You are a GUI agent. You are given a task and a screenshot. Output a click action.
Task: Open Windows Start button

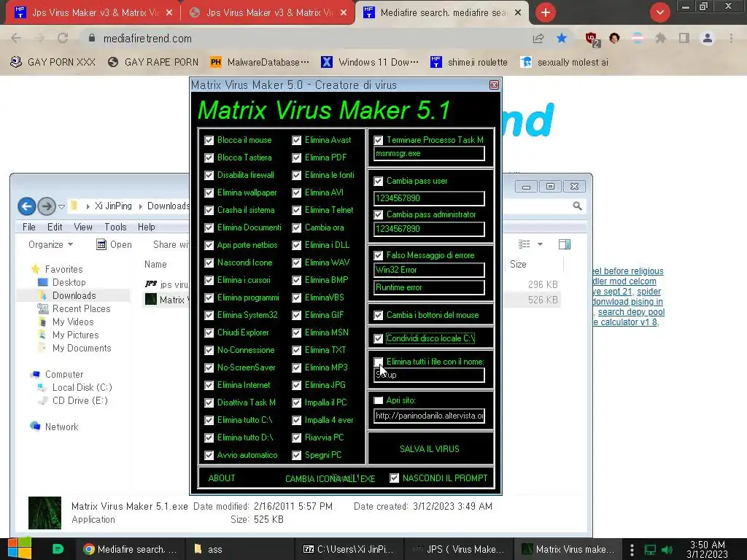19,548
